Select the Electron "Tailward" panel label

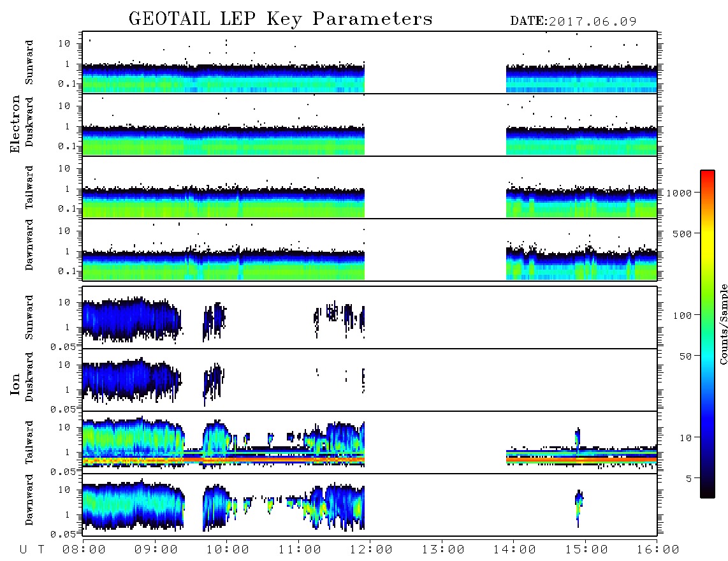29,187
